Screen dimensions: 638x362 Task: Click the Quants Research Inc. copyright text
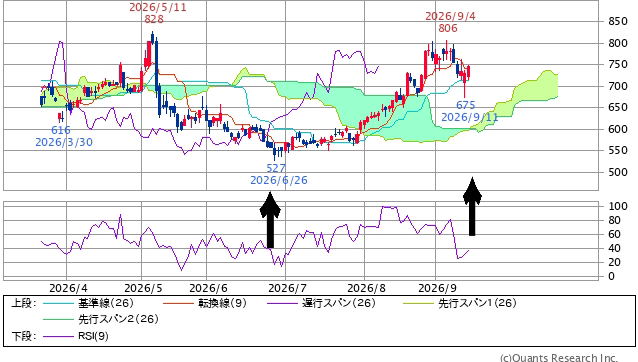point(559,358)
